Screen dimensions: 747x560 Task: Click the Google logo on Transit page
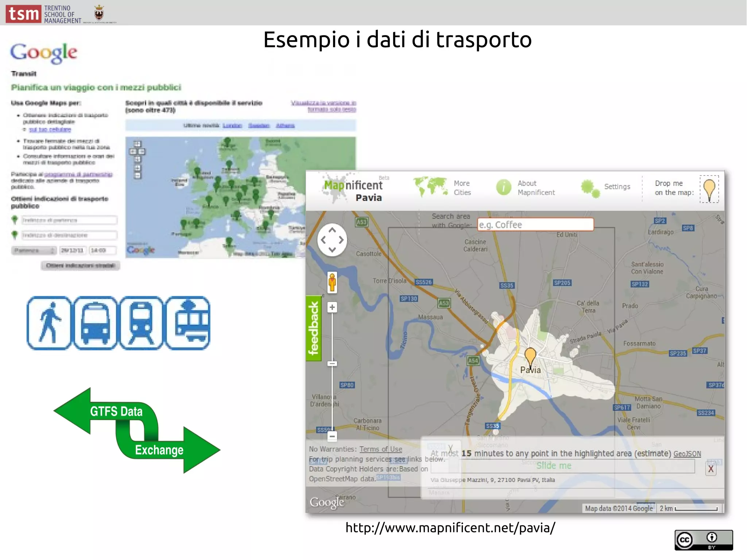pos(44,53)
